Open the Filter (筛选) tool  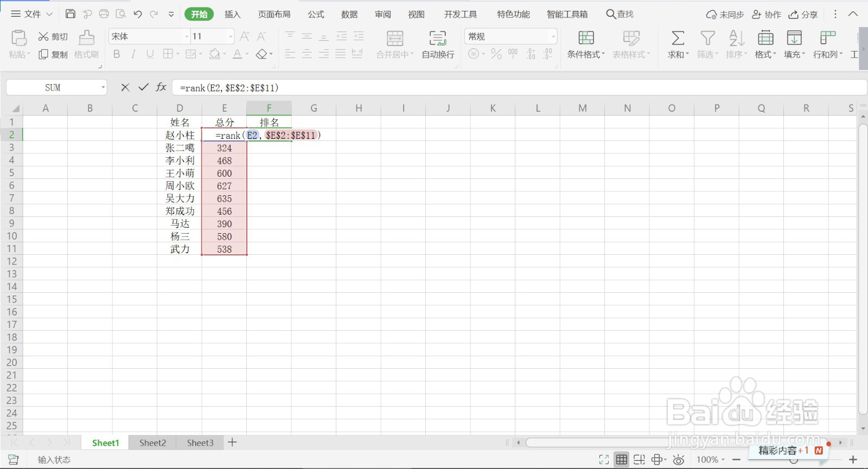click(x=707, y=44)
